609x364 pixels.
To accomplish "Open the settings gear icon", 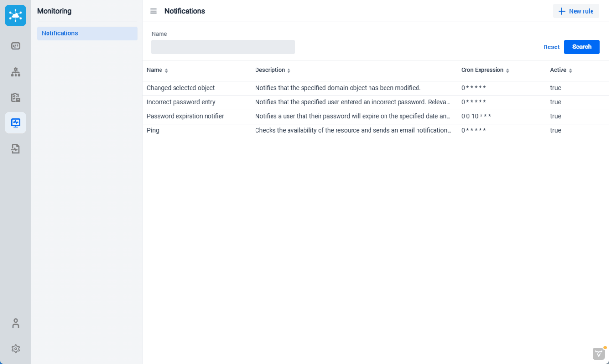I will (x=16, y=348).
